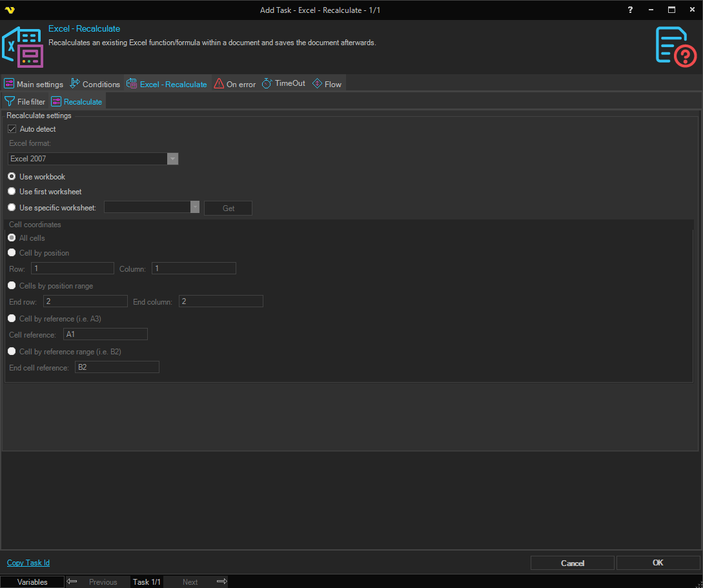This screenshot has width=703, height=588.
Task: Maximize the Add Task window
Action: (x=671, y=10)
